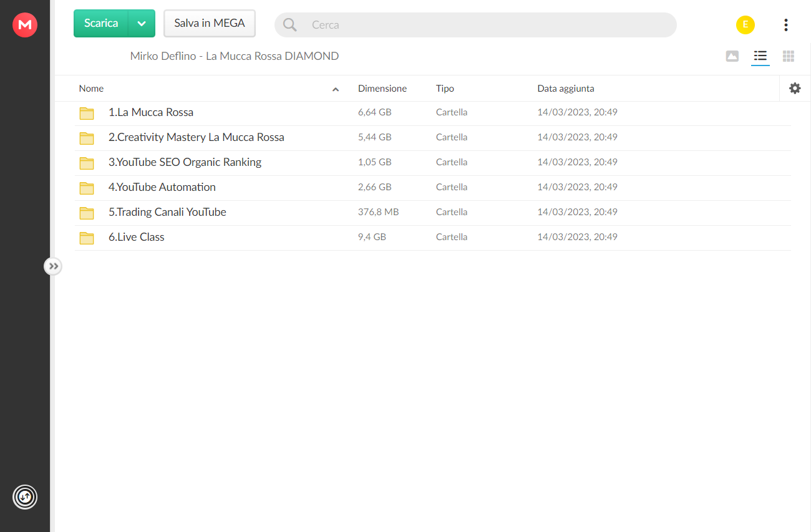Select the 4.YouTube Automation folder row
The width and height of the screenshot is (811, 532).
(x=433, y=188)
